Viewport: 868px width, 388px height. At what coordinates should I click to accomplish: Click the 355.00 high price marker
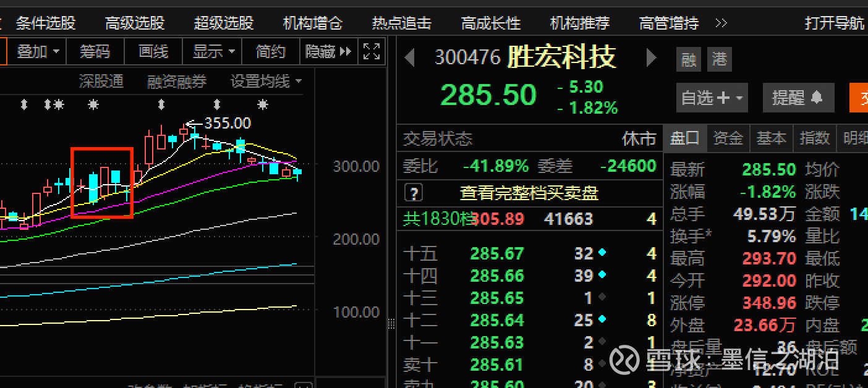[x=228, y=124]
